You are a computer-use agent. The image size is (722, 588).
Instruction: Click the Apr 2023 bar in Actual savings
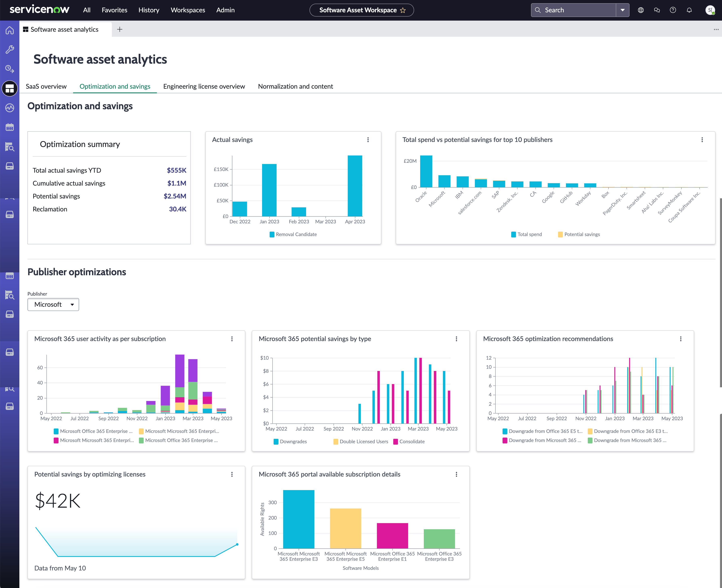click(355, 186)
